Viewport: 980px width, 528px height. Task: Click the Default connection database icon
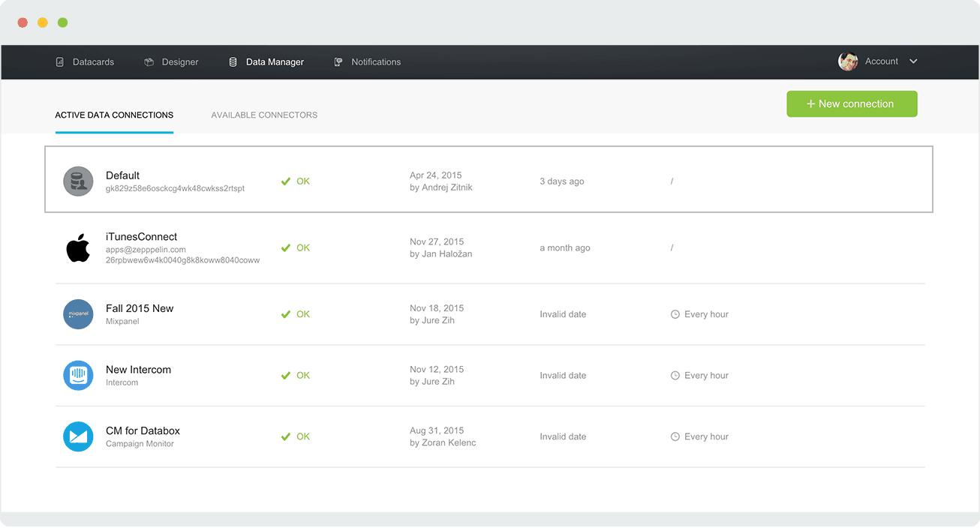coord(78,181)
